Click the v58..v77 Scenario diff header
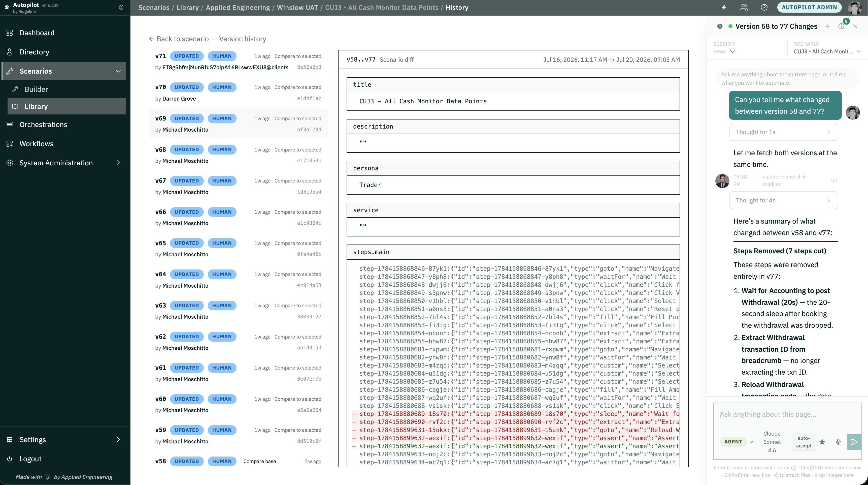This screenshot has height=485, width=868. [x=513, y=60]
